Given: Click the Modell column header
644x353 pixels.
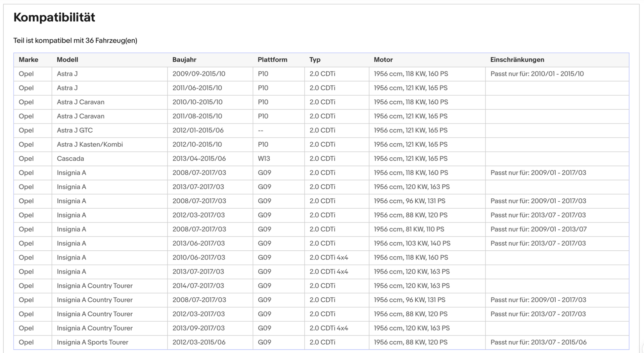Looking at the screenshot, I should tap(67, 60).
